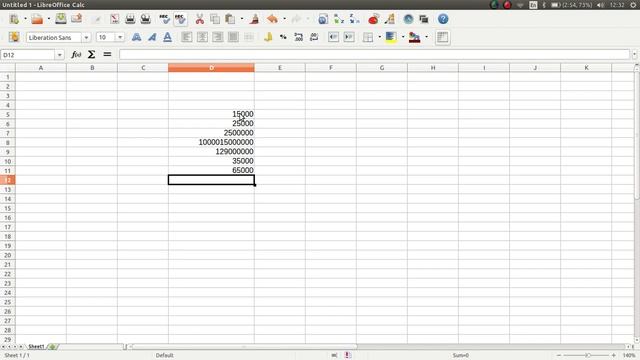Click the Sort Ascending icon
This screenshot has height=360, width=640.
tap(339, 19)
